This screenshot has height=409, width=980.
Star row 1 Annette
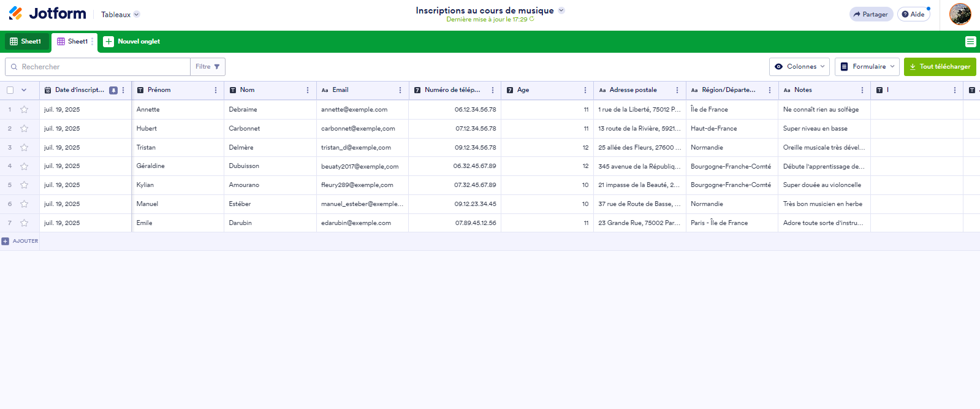click(24, 110)
